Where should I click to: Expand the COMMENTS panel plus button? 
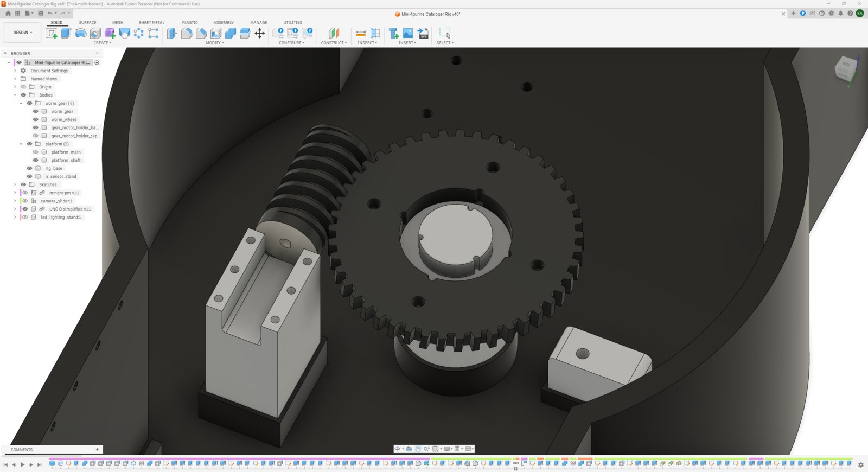pyautogui.click(x=97, y=449)
